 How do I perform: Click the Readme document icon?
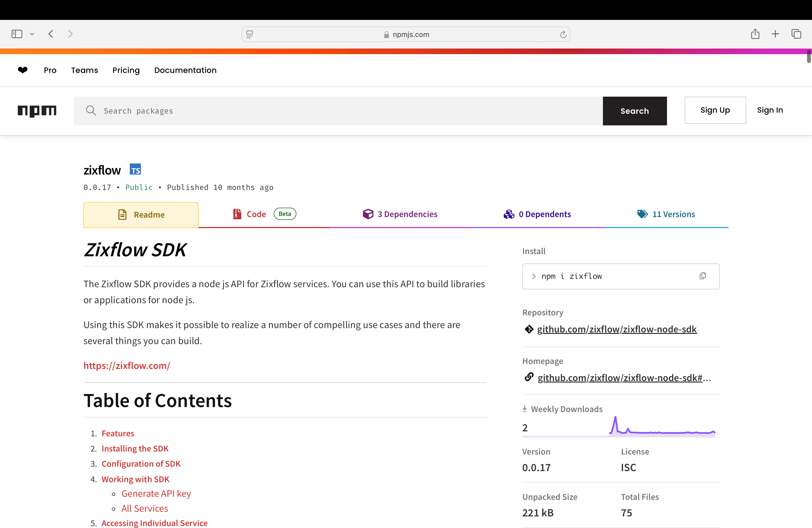(x=122, y=215)
